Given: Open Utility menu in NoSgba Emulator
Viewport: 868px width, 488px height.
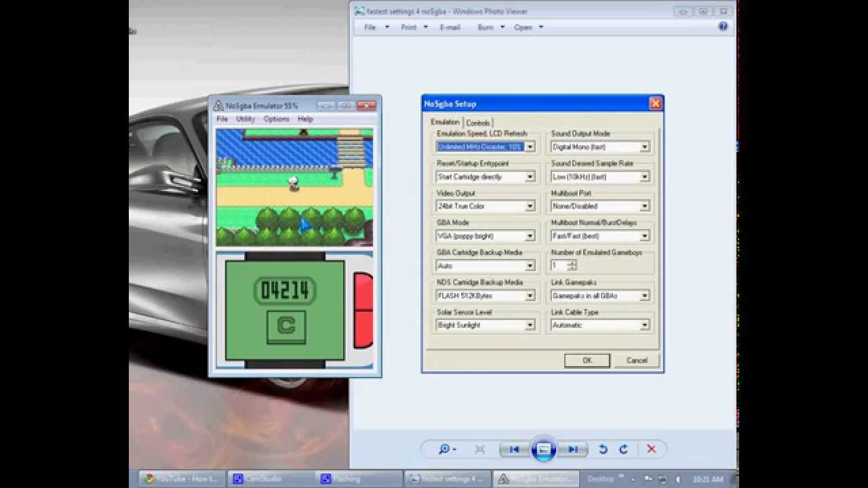Looking at the screenshot, I should (x=245, y=119).
